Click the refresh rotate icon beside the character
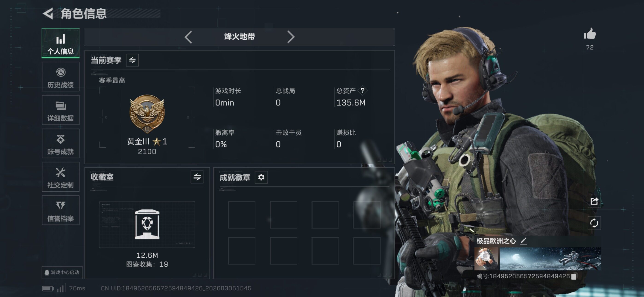 pos(594,223)
